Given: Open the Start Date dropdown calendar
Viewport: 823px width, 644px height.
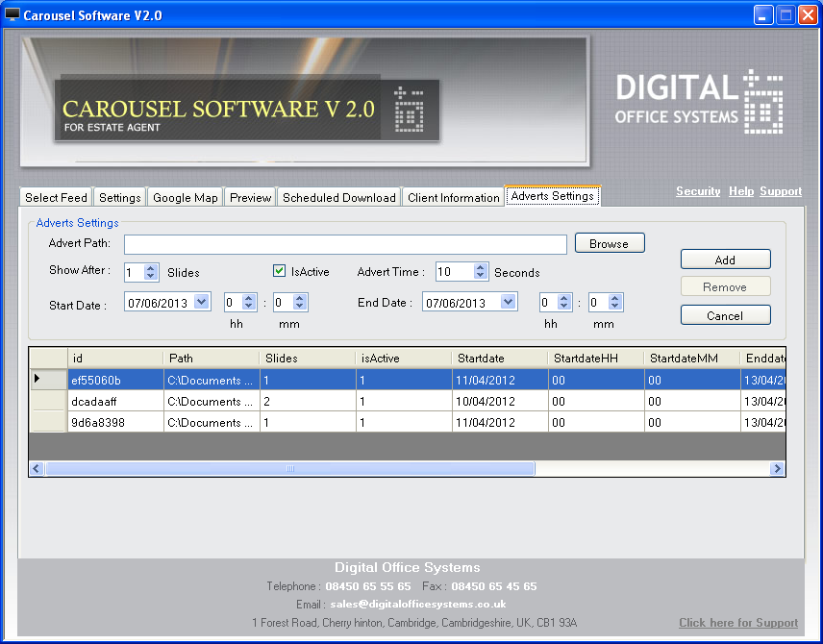Looking at the screenshot, I should pyautogui.click(x=202, y=302).
